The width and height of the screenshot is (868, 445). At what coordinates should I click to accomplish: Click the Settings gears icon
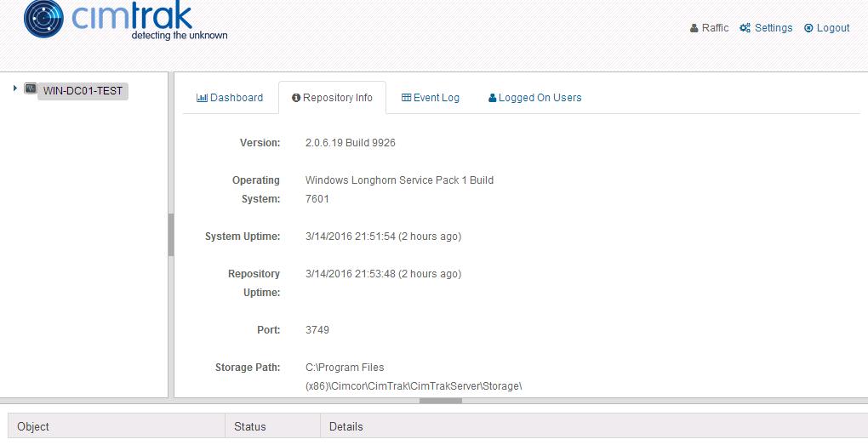(745, 28)
